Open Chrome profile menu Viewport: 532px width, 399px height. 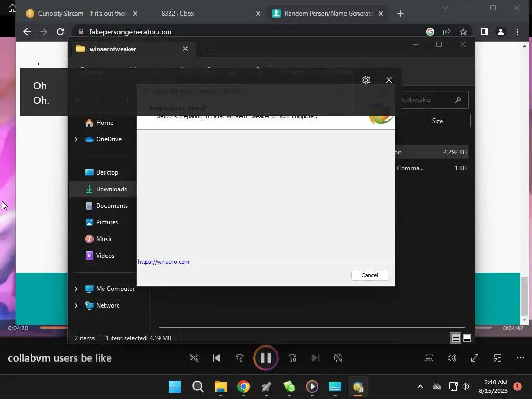pos(501,32)
